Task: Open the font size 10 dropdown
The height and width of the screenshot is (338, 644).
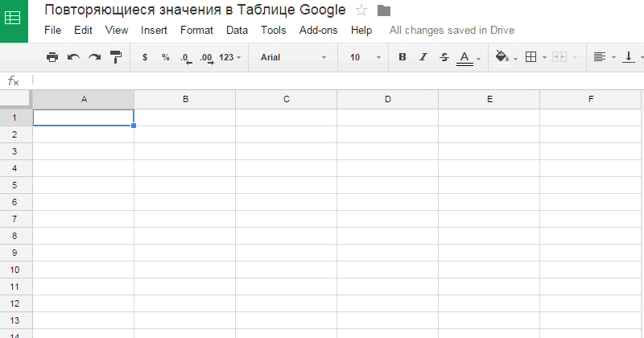Action: click(365, 57)
